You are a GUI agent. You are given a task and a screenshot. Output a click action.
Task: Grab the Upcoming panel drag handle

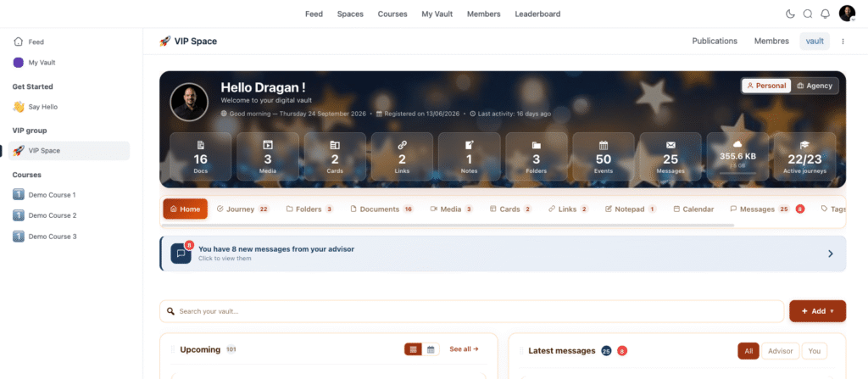pos(173,349)
